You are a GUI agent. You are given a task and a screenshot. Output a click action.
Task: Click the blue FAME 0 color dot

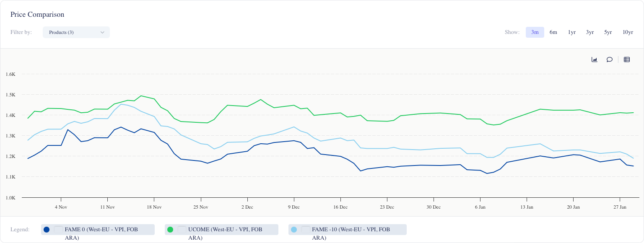coord(47,230)
